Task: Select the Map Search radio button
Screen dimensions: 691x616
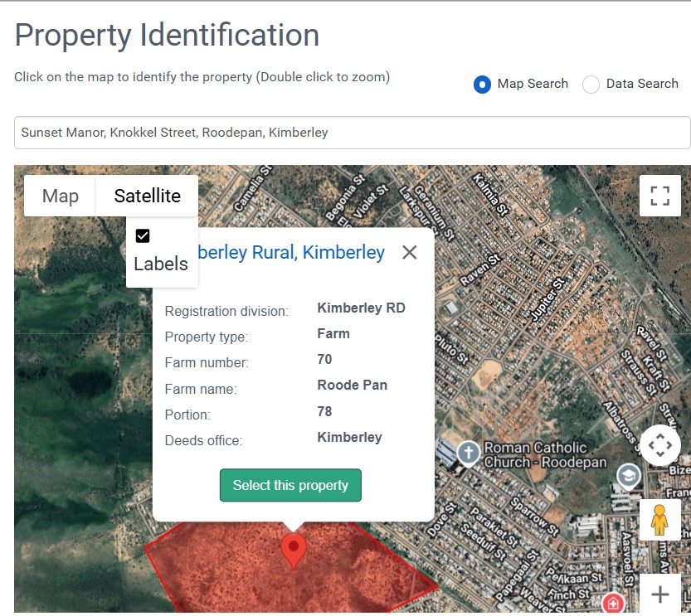Action: [x=482, y=85]
